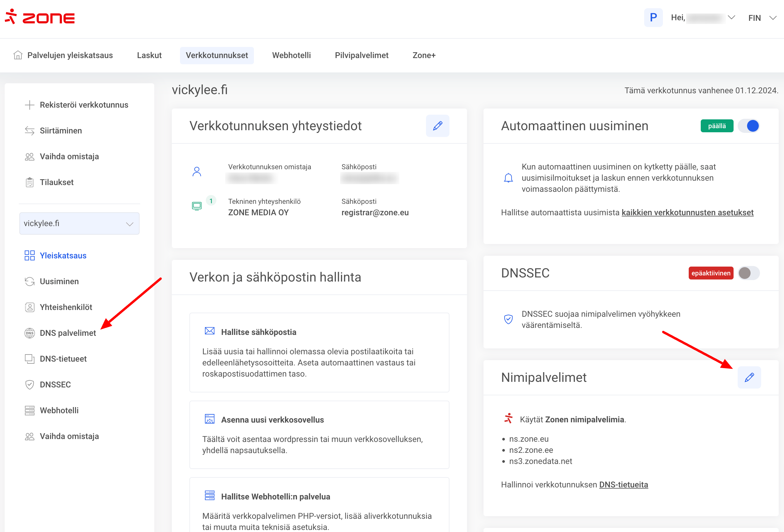Enable the DNSSEC toggle switch

coord(748,273)
